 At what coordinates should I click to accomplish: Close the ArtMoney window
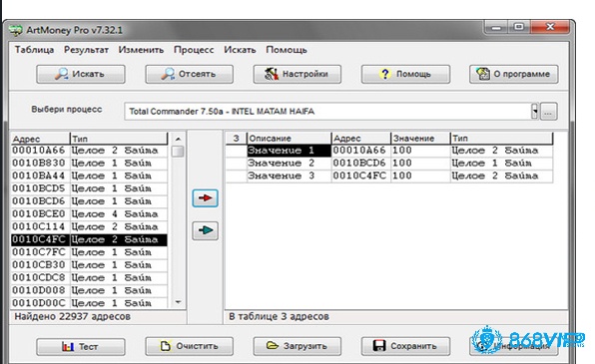point(550,27)
